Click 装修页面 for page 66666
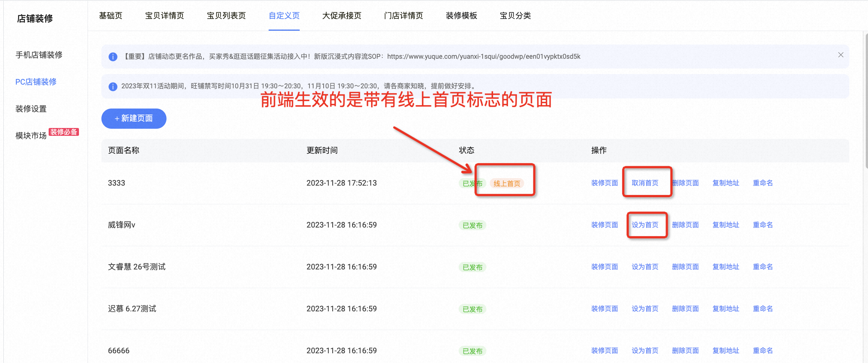This screenshot has height=363, width=868. click(605, 351)
